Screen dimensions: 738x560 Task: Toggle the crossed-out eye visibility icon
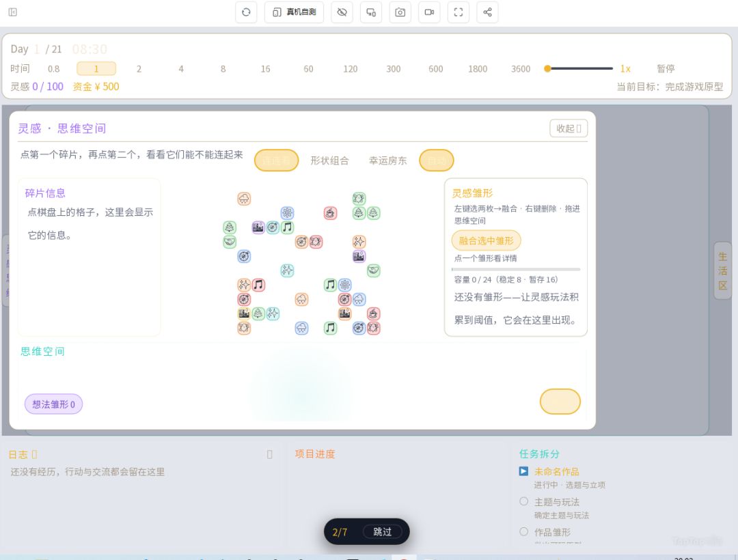[342, 12]
